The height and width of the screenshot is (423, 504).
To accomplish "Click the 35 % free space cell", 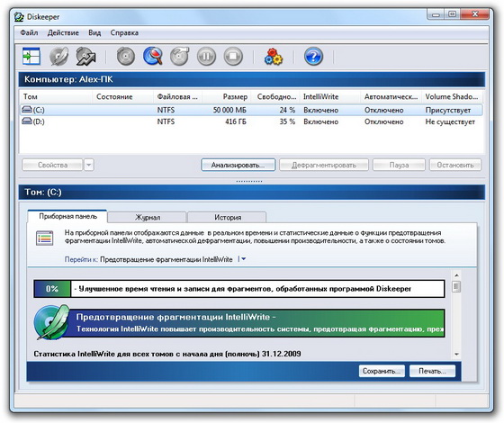I will tap(287, 121).
